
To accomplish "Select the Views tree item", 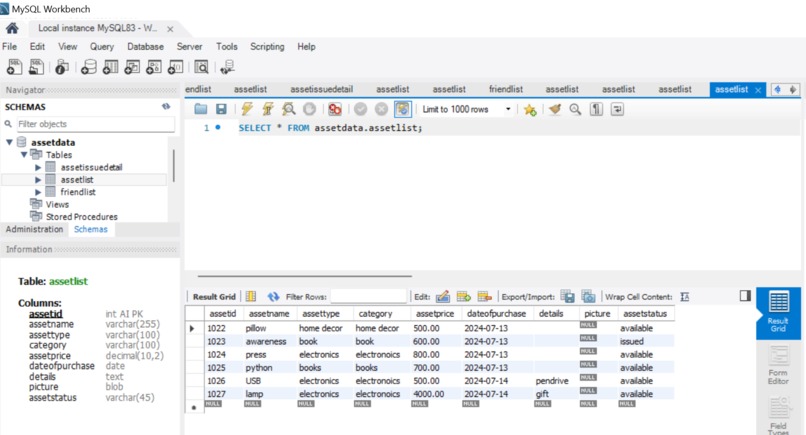I will point(57,204).
